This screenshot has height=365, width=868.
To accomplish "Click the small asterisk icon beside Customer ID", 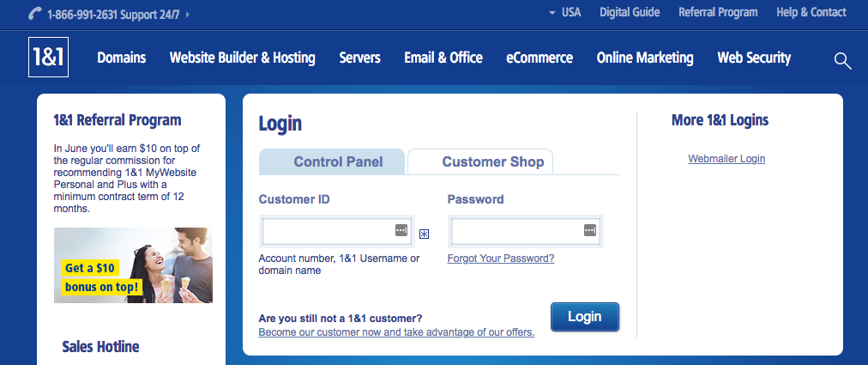I will click(x=424, y=234).
